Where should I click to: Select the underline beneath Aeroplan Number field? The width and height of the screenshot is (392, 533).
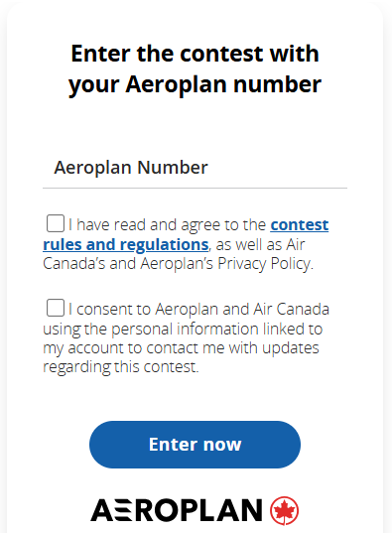click(195, 188)
